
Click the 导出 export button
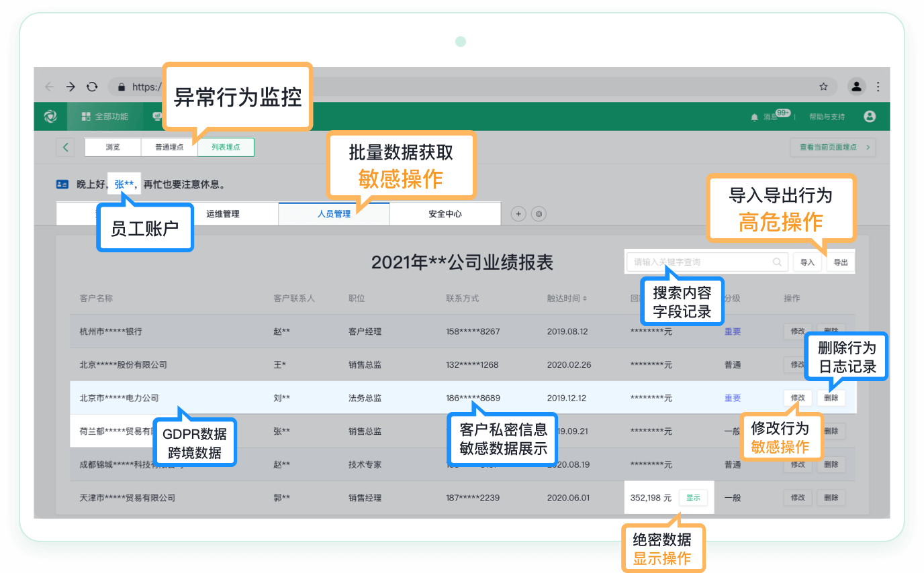click(841, 262)
